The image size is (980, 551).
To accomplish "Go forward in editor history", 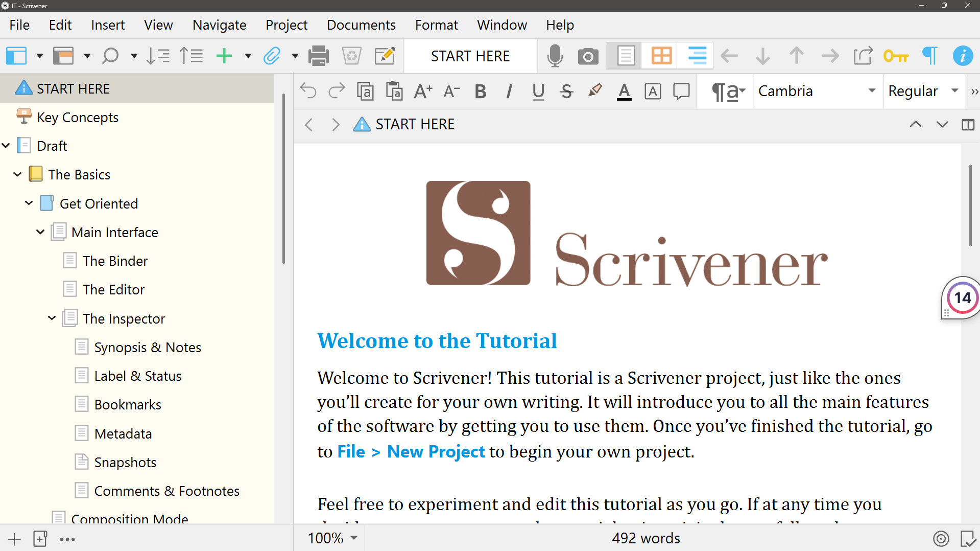I will pyautogui.click(x=336, y=124).
